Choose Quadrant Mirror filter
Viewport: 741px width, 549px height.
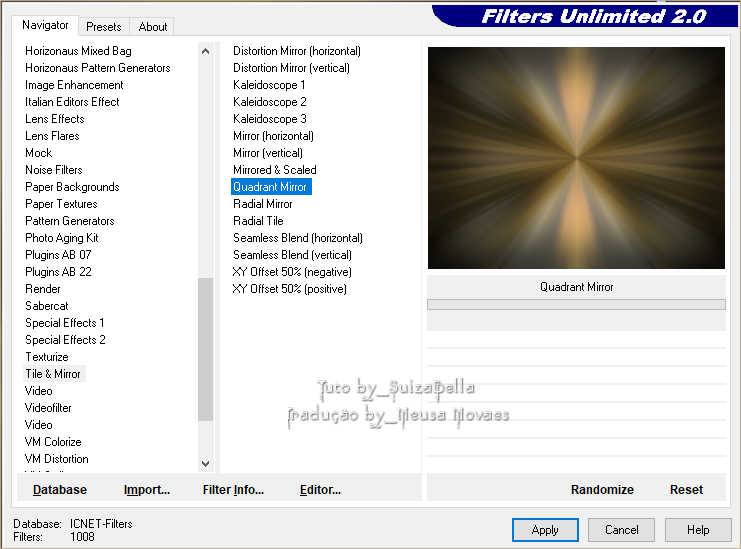(x=271, y=187)
